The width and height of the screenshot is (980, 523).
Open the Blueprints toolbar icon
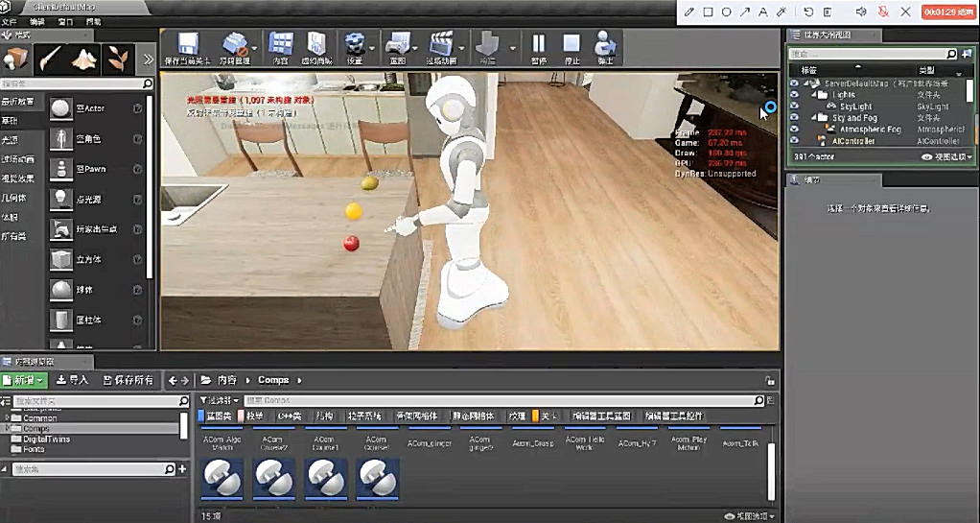click(x=397, y=45)
